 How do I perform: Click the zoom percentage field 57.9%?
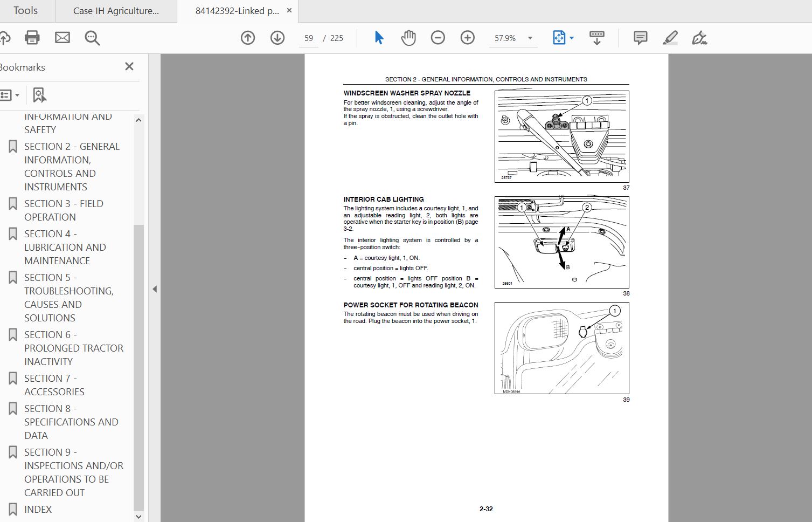[505, 38]
